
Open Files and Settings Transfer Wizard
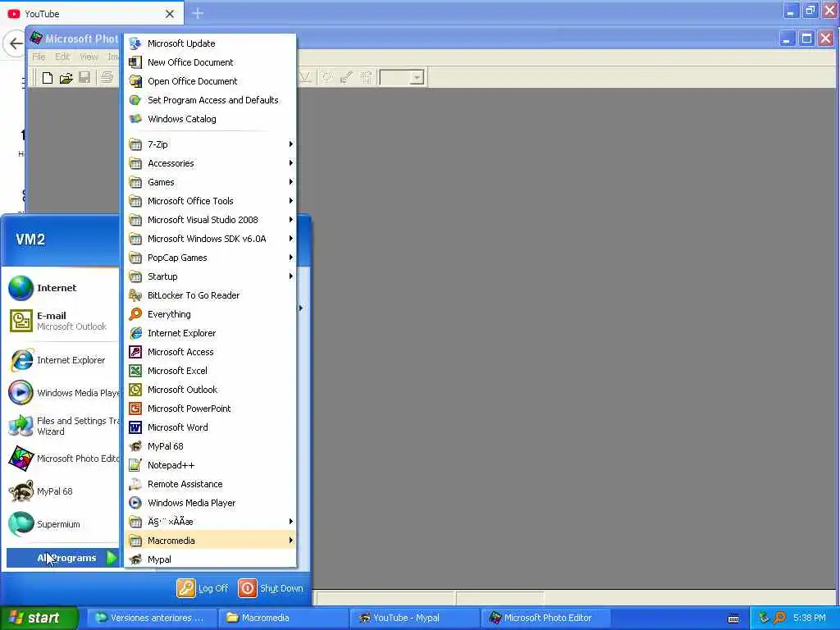click(62, 426)
